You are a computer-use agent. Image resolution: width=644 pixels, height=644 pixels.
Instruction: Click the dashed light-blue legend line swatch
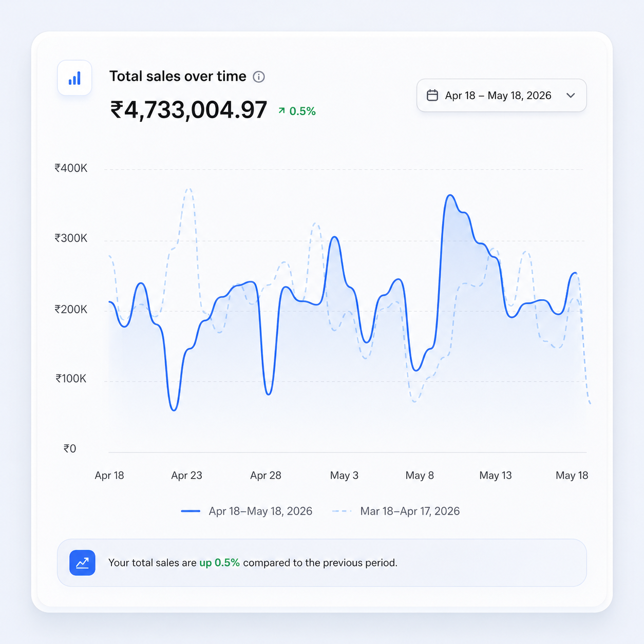(342, 511)
